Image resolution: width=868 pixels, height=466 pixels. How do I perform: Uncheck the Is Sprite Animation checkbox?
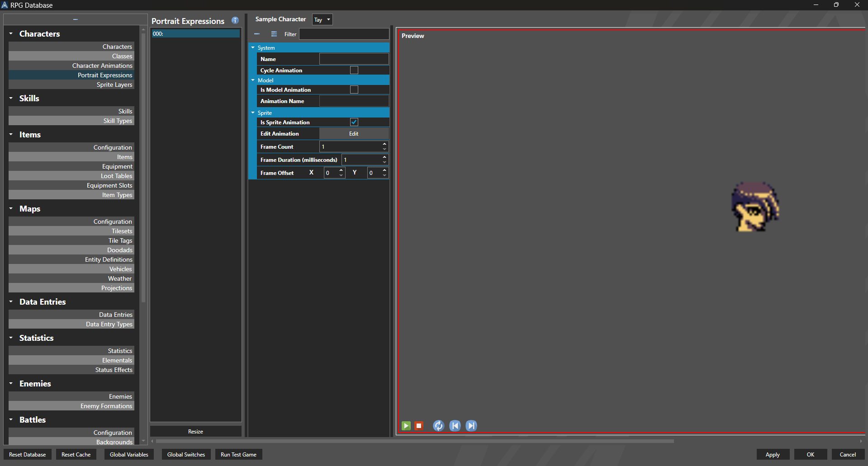tap(354, 122)
